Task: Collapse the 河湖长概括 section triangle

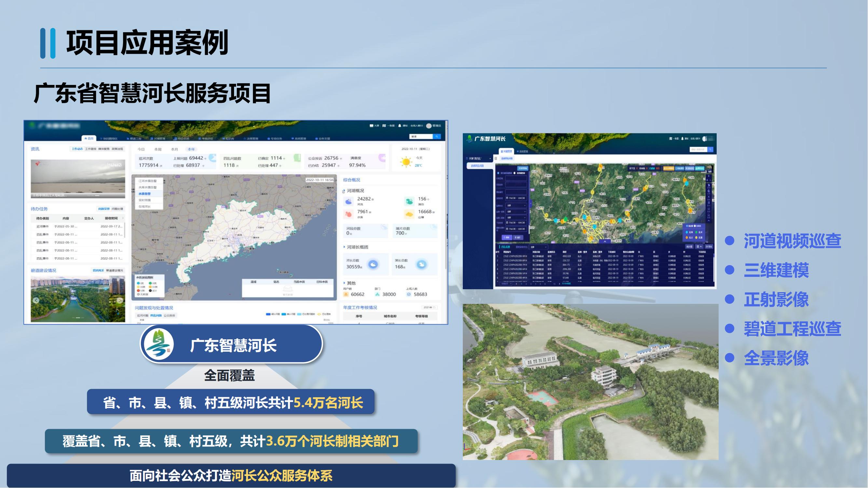Action: pos(344,247)
